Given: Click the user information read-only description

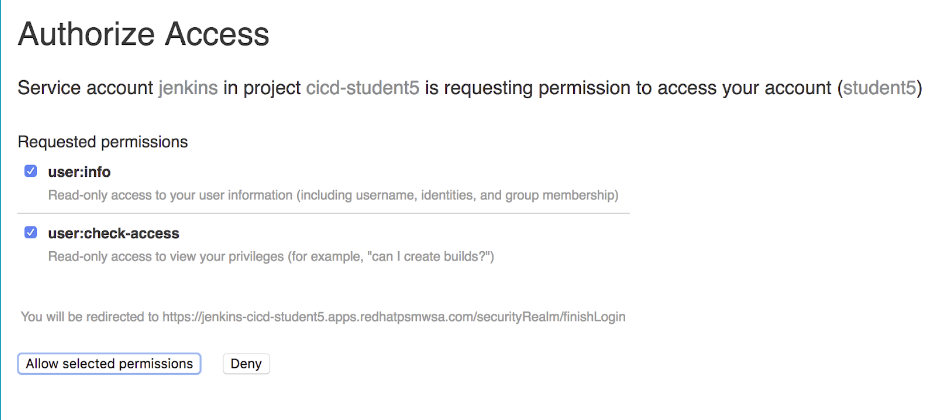Looking at the screenshot, I should 333,196.
